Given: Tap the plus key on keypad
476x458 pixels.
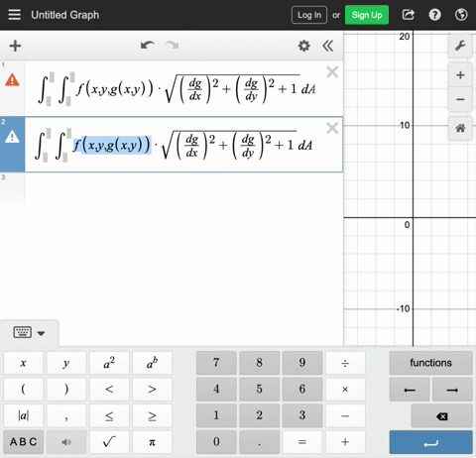Looking at the screenshot, I should pos(345,442).
